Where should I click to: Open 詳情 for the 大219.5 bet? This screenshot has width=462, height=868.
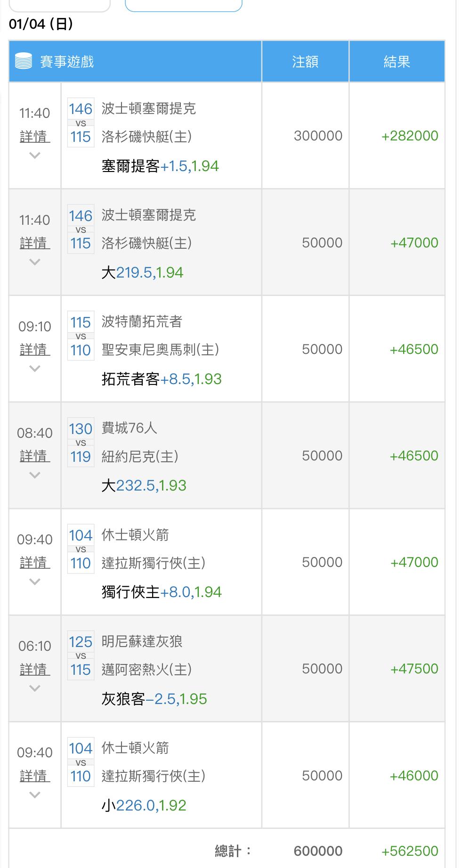pos(35,243)
